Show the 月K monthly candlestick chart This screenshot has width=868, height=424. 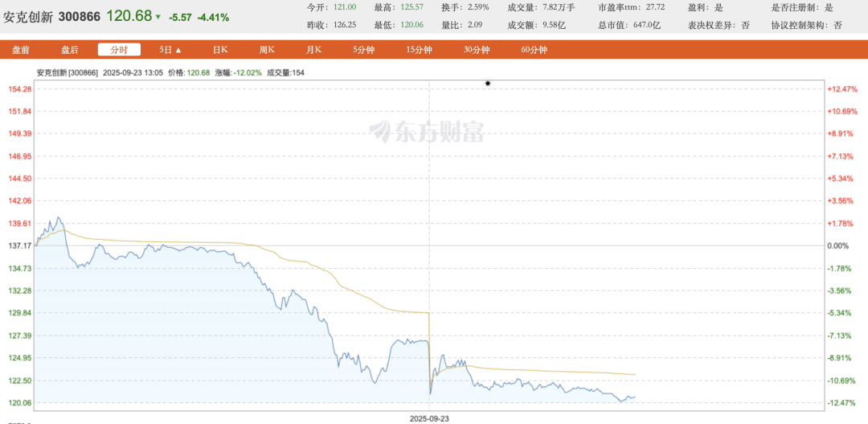pyautogui.click(x=314, y=50)
